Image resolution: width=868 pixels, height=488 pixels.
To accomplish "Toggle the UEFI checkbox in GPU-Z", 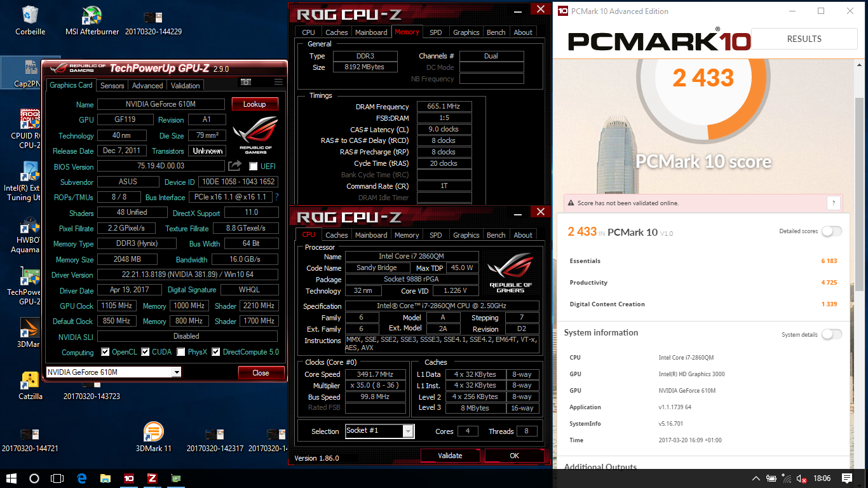I will [254, 166].
